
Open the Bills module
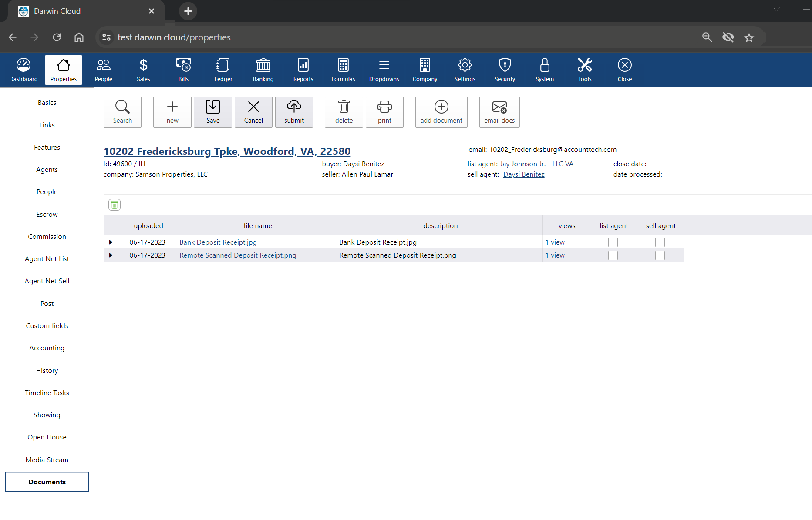point(183,70)
